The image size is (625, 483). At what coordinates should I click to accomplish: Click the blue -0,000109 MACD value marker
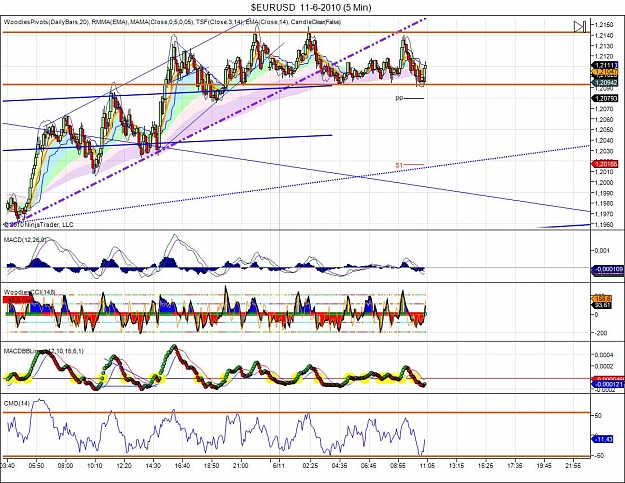pos(607,269)
